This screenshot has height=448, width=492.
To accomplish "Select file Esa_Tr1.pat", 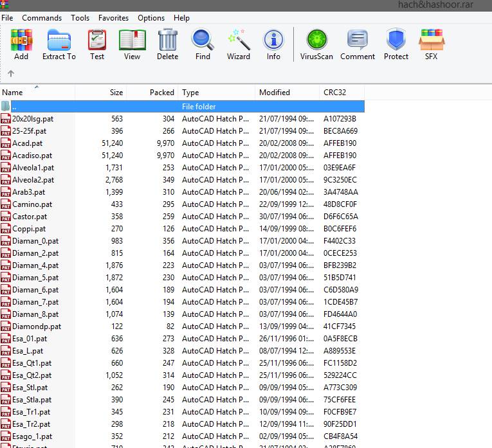I will click(31, 412).
